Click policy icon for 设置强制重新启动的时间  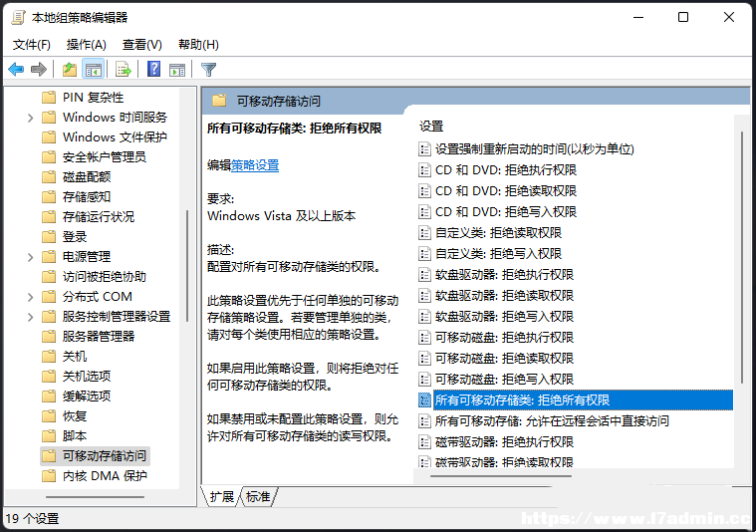tap(424, 149)
